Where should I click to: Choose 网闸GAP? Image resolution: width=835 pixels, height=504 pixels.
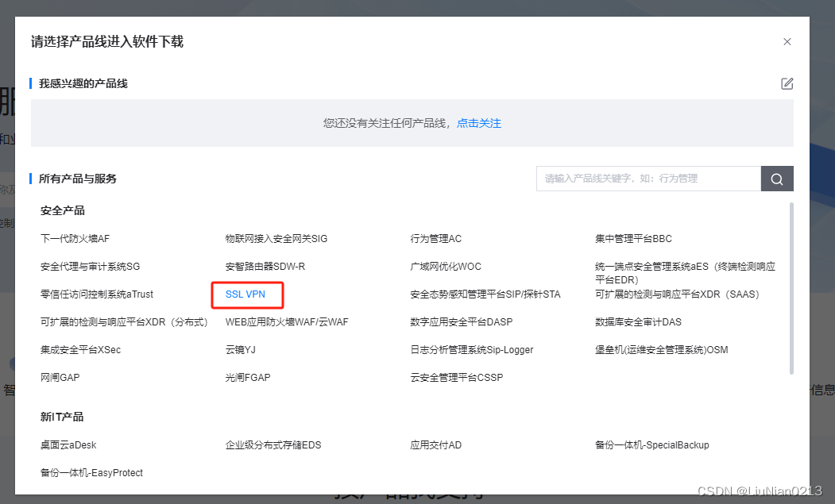[60, 377]
